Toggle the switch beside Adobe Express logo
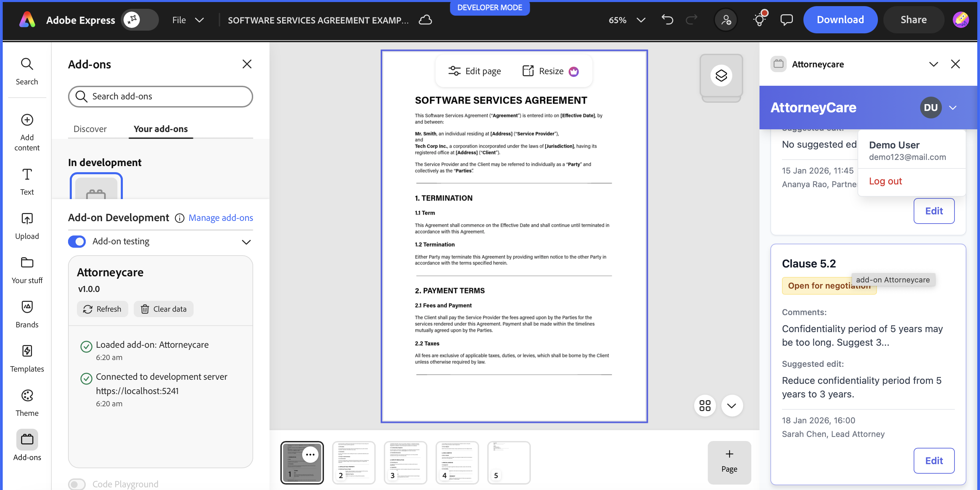The width and height of the screenshot is (980, 490). 139,19
